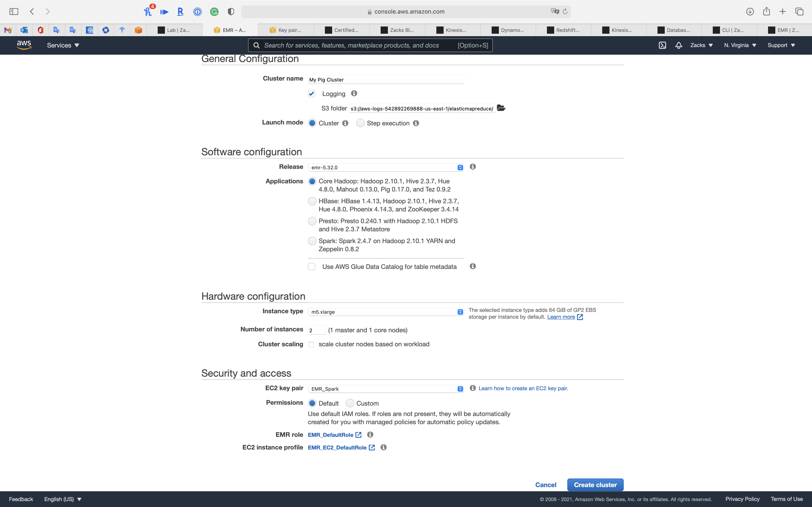The width and height of the screenshot is (812, 507).
Task: Open the AWS CloudShell icon in the header
Action: click(x=662, y=45)
